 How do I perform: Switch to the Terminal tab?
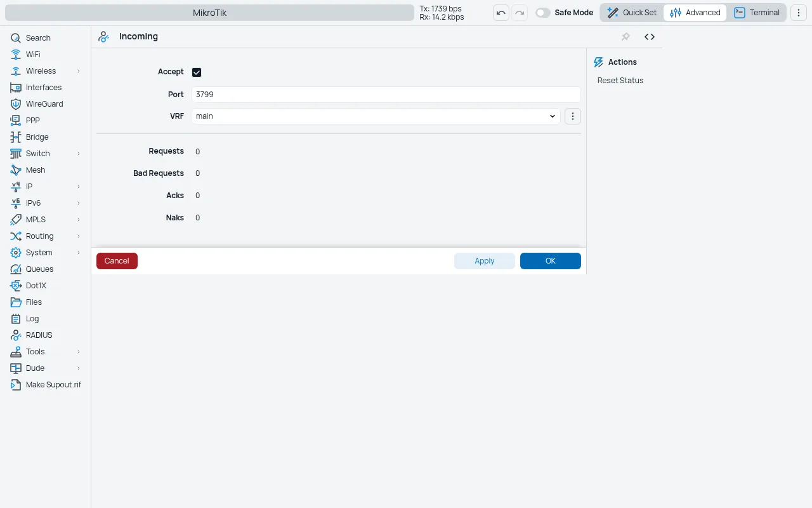(x=757, y=13)
